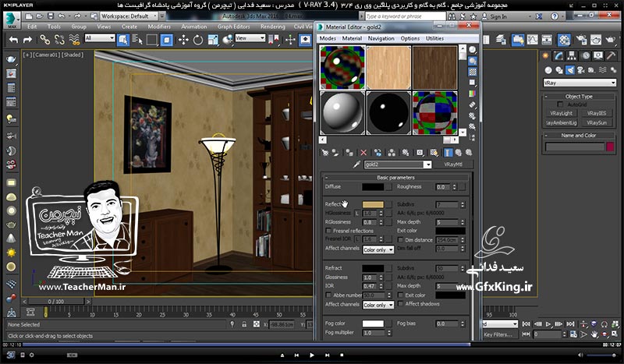This screenshot has width=624, height=364.
Task: Open the Rendering menu
Action: pos(272,27)
